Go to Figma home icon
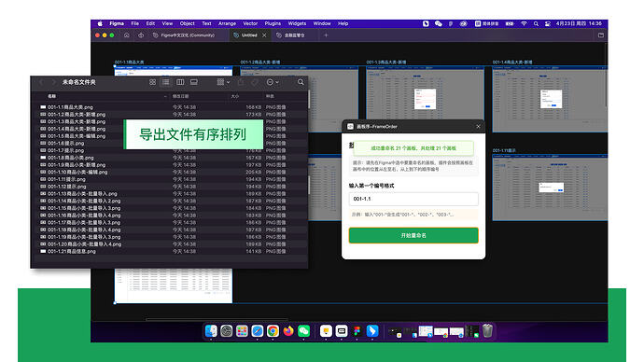Screen dimensions: 644x362 (x=127, y=35)
